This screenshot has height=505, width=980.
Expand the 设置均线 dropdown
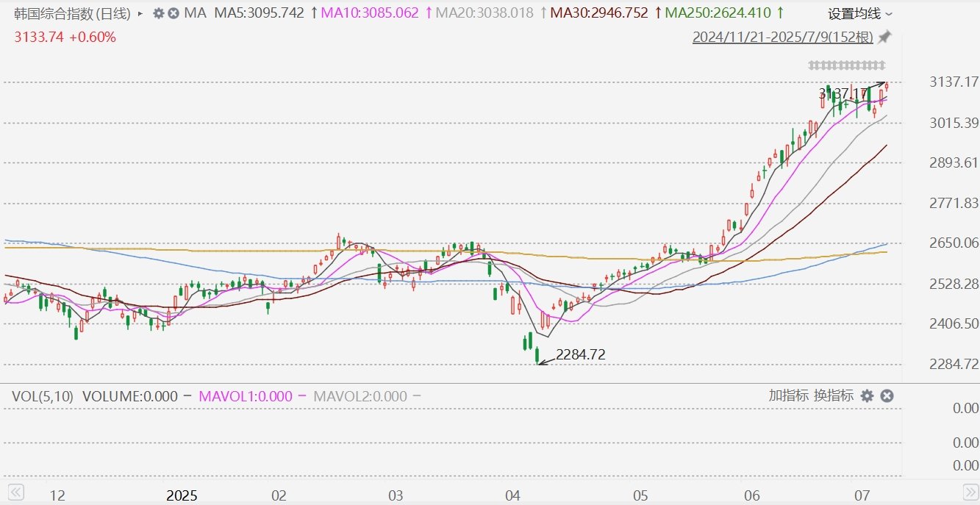tap(860, 13)
